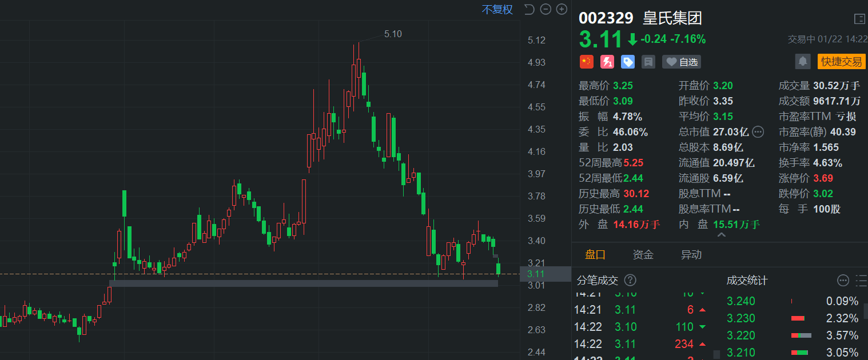
Task: Click the question mark help icon beside 分笔成交
Action: click(x=630, y=281)
